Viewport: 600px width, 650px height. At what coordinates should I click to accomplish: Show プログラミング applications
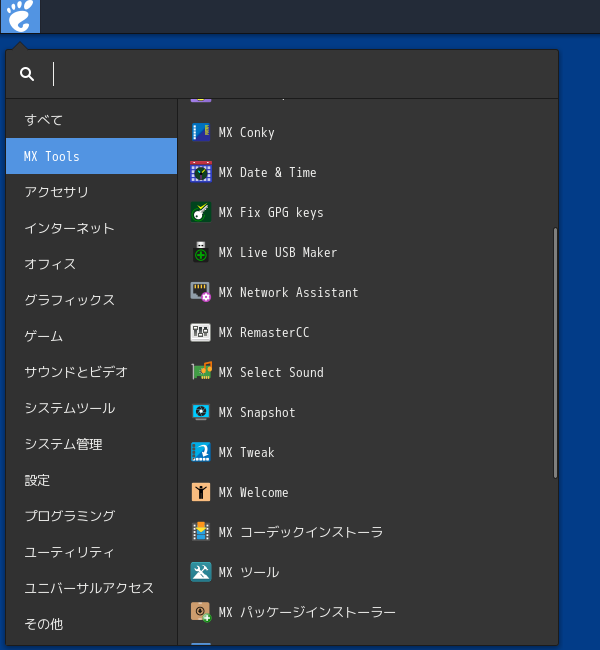click(92, 516)
